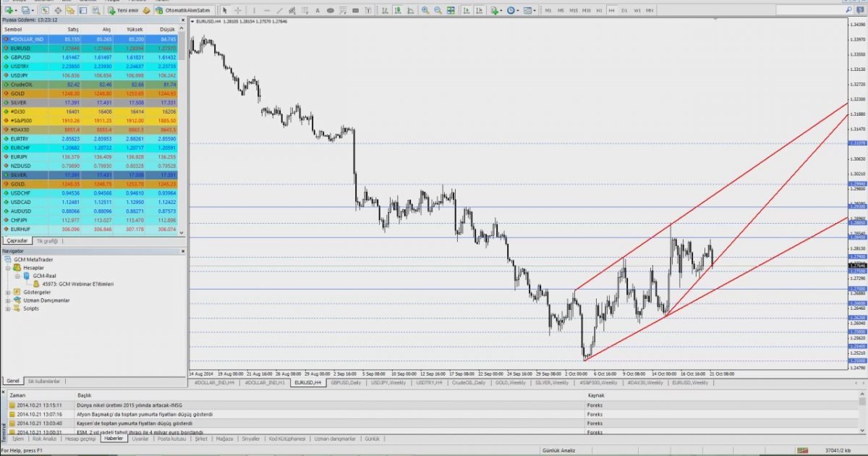Open the GOLD,Weekly chart tab
Viewport: 868px width, 456px height.
pyautogui.click(x=511, y=382)
